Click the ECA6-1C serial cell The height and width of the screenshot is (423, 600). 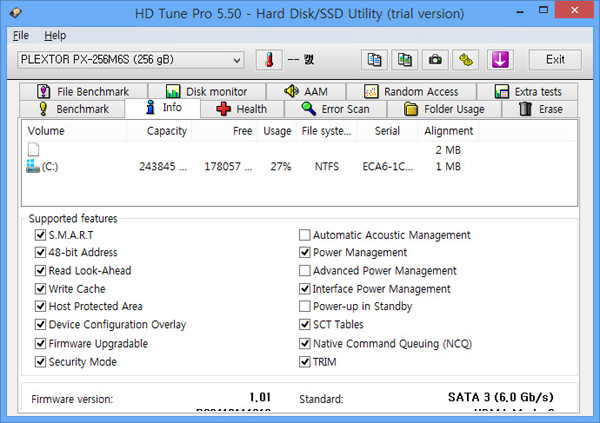pyautogui.click(x=388, y=167)
